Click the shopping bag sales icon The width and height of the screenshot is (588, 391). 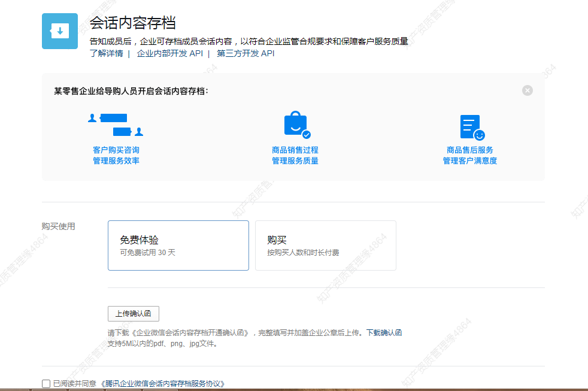pos(296,125)
